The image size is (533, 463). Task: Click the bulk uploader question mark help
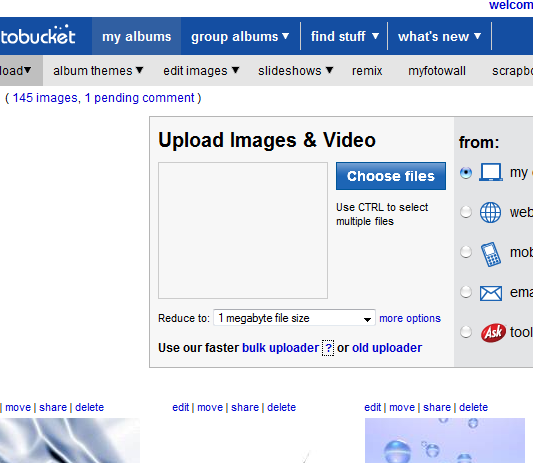point(328,348)
